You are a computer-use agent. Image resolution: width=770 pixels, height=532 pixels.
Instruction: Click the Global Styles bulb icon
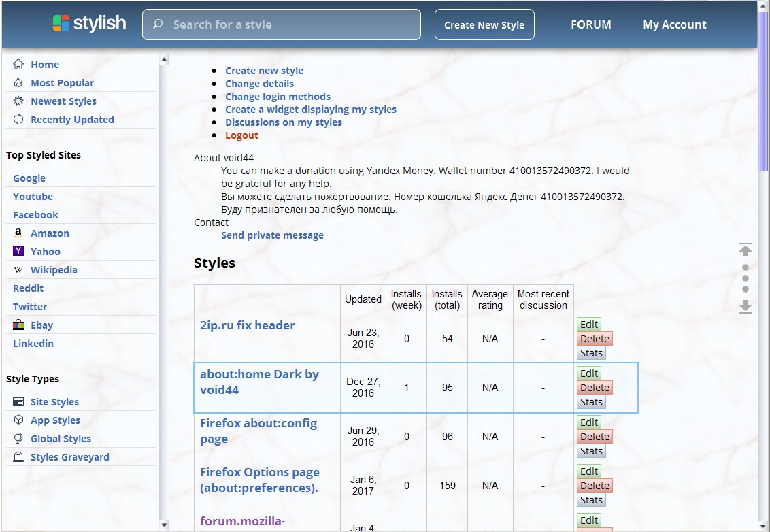tap(18, 438)
